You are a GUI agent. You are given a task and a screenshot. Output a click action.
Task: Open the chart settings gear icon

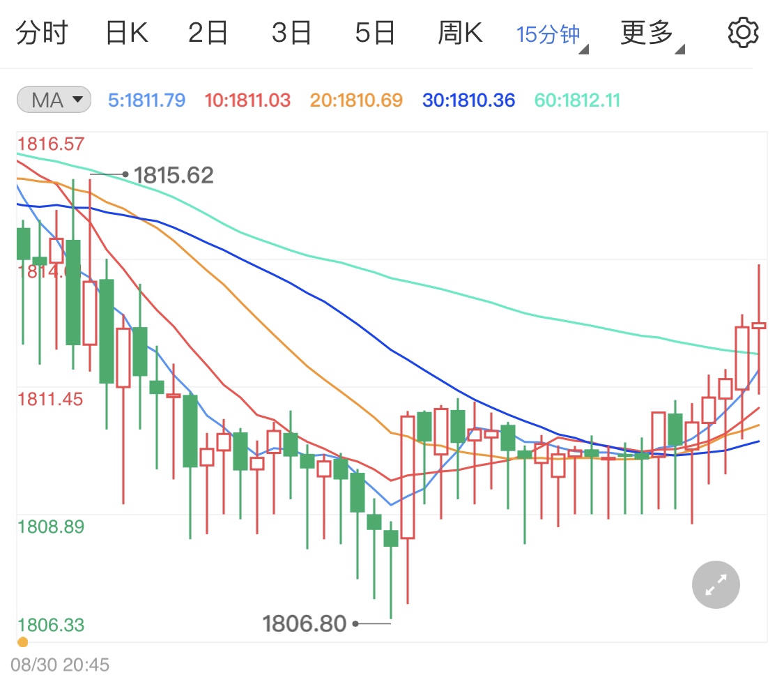(742, 33)
